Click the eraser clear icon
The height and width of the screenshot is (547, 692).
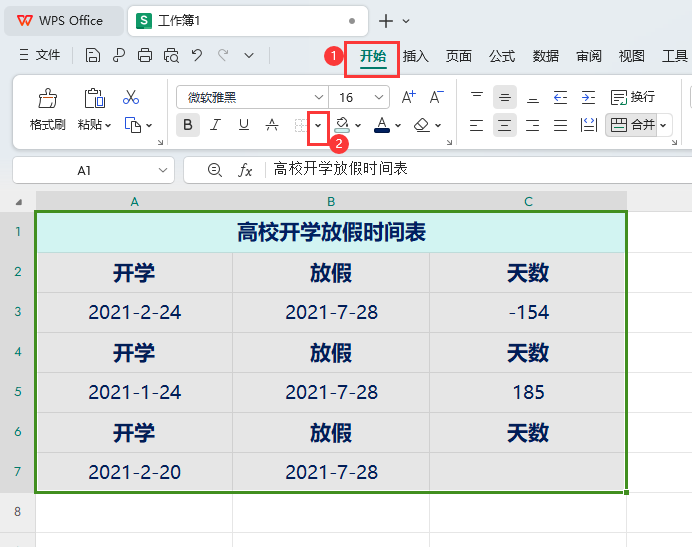pos(421,125)
